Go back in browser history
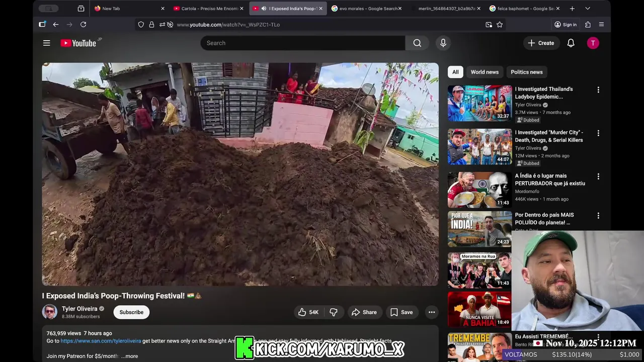The height and width of the screenshot is (362, 644). point(56,25)
